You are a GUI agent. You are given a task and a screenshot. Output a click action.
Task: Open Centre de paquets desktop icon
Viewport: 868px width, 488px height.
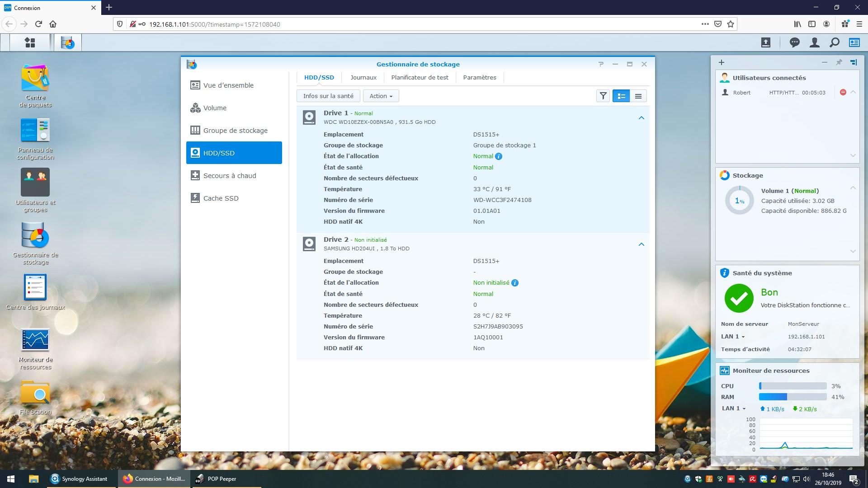click(x=35, y=78)
